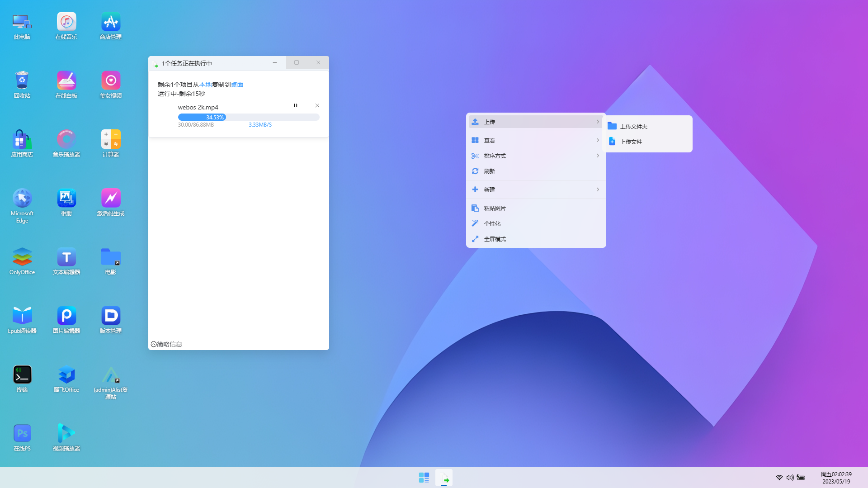Viewport: 868px width, 488px height.
Task: Select 上传 in the context menu
Action: (x=536, y=122)
